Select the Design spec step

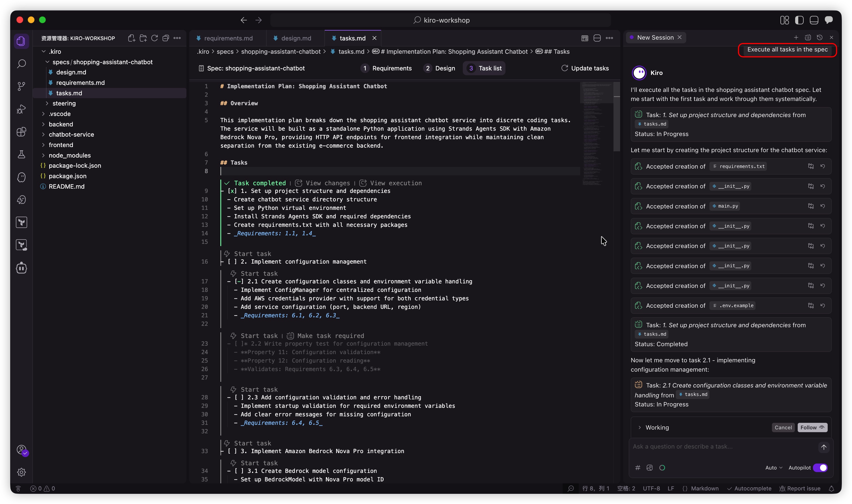[x=440, y=68]
